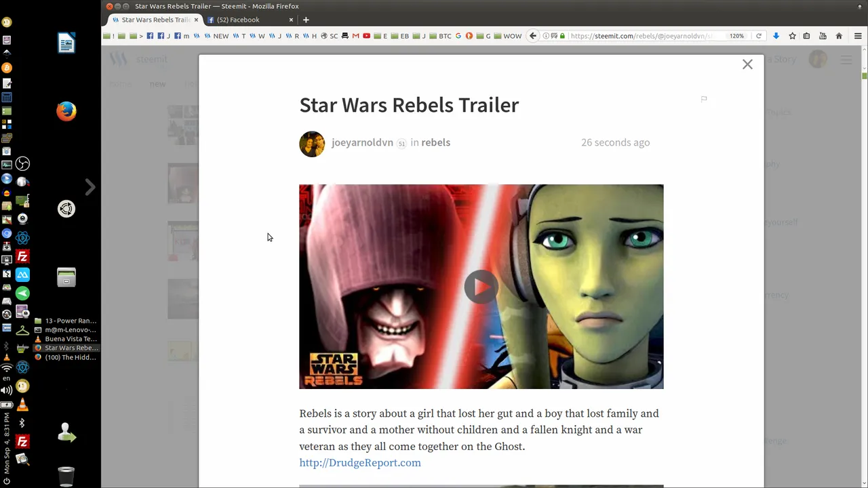Switch to '13 - Power Ran...' window
868x488 pixels.
66,321
